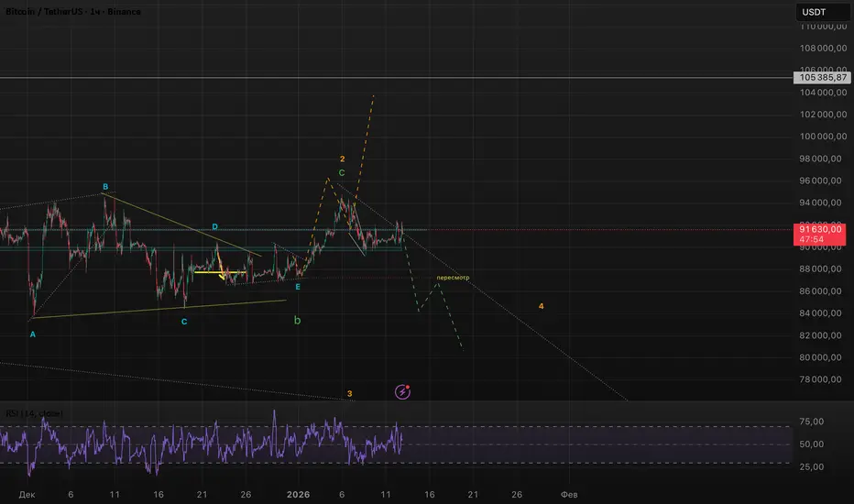Select the cyan wave label C below the triangle

point(184,322)
